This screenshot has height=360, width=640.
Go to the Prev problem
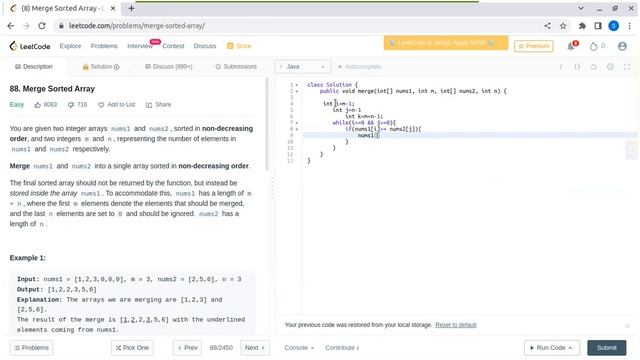(x=187, y=348)
